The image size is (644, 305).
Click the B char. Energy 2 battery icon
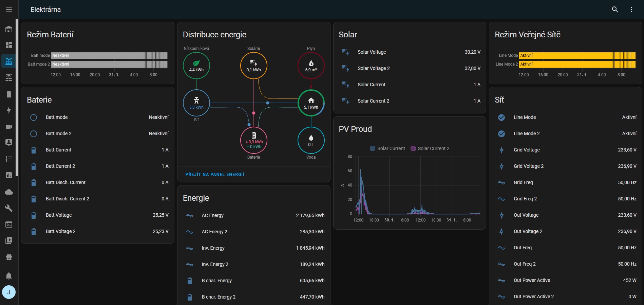coord(190,297)
